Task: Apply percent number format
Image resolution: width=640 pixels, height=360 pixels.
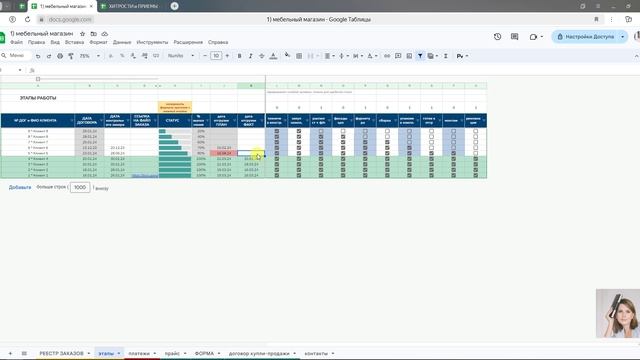Action: point(122,56)
